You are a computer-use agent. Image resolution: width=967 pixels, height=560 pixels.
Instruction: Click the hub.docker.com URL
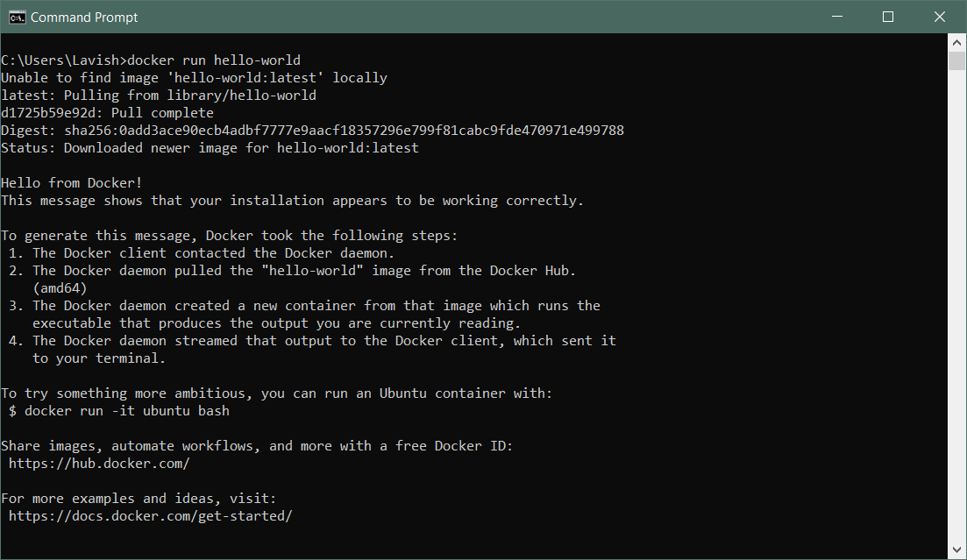(99, 464)
